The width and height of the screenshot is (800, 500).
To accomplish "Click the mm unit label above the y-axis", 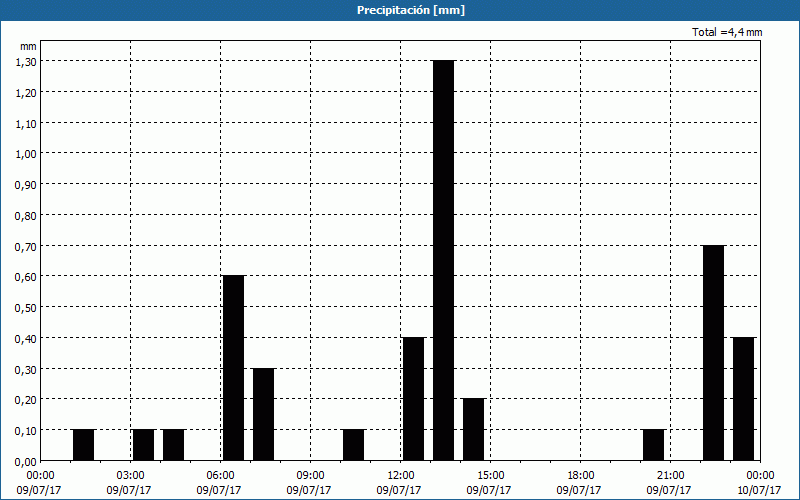I will click(x=28, y=46).
